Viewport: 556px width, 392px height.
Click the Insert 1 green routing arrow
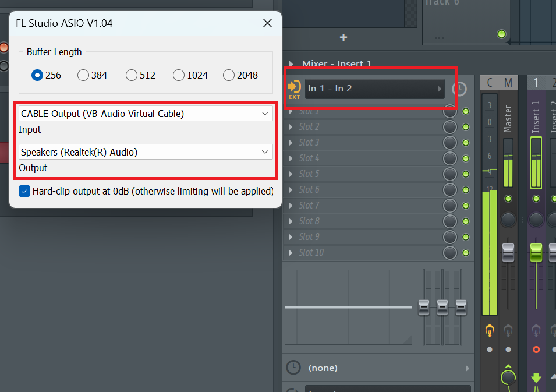point(536,377)
